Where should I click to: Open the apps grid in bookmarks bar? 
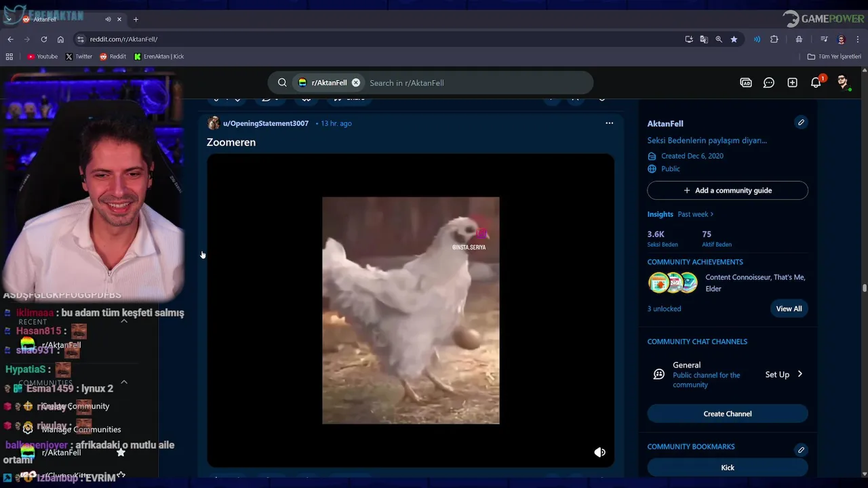point(9,57)
